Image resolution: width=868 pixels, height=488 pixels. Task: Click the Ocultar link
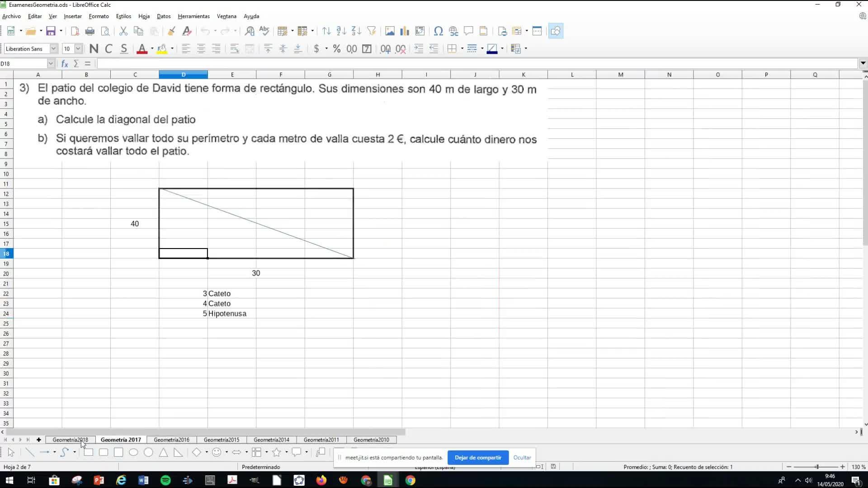[x=522, y=457]
